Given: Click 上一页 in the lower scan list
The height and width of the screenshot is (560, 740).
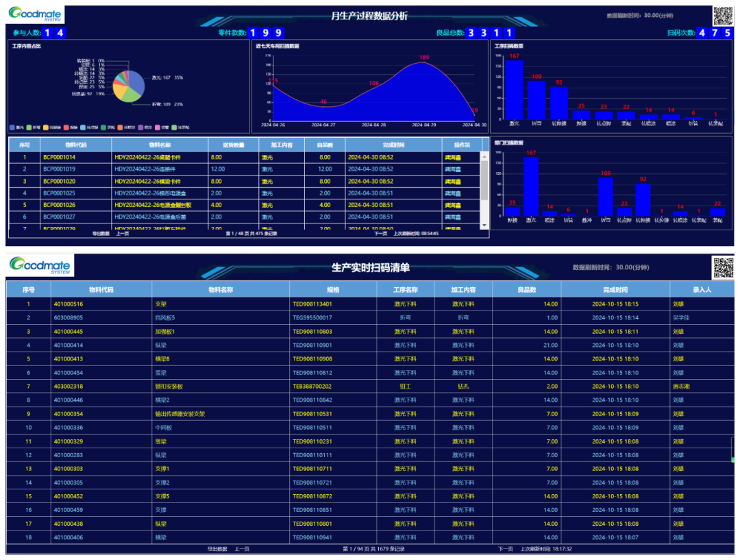Looking at the screenshot, I should tap(241, 549).
